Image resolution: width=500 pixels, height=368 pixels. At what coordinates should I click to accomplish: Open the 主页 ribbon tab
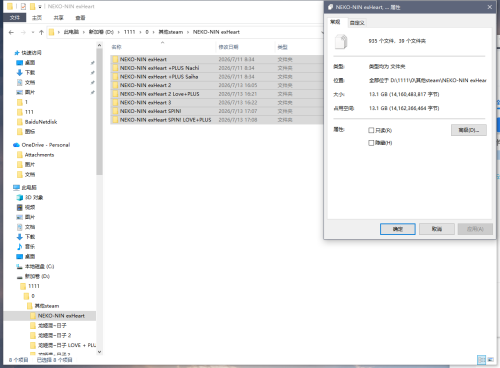coord(37,18)
